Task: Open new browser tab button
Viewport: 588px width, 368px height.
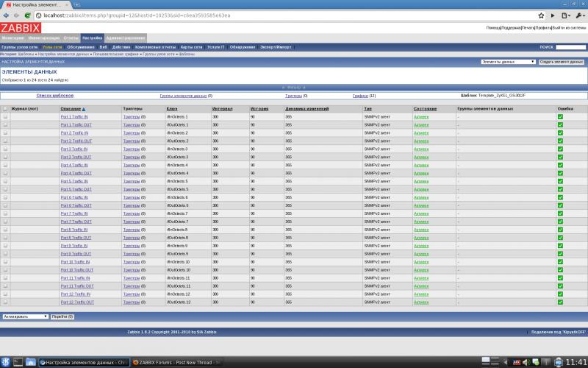Action: click(76, 5)
